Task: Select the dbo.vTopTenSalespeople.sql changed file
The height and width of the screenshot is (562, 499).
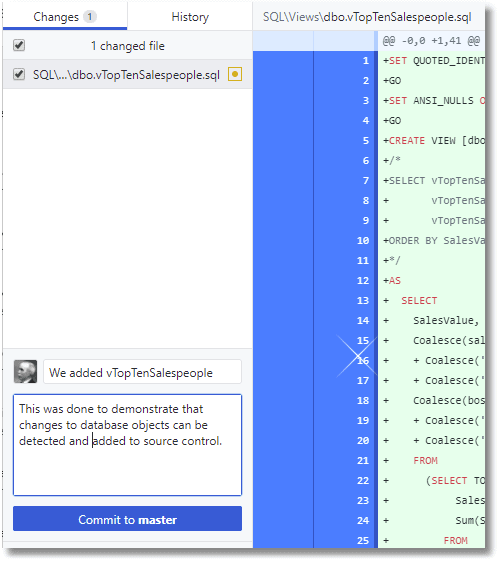Action: pyautogui.click(x=126, y=75)
